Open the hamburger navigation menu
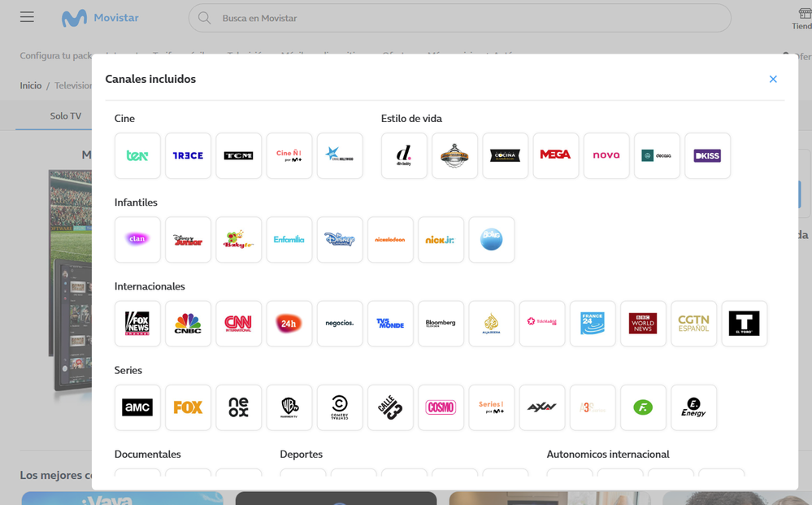Viewport: 812px width, 505px height. click(x=27, y=17)
